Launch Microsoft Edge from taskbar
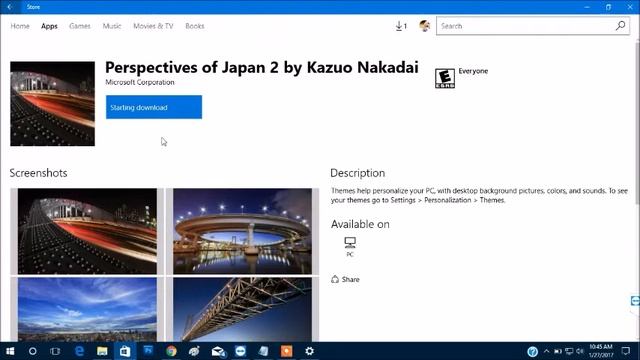 79,351
